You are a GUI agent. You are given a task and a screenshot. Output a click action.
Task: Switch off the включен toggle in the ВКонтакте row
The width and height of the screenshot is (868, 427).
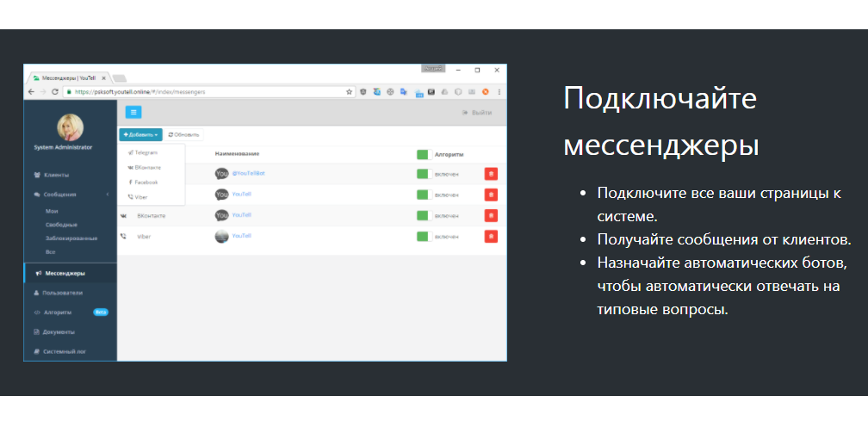pyautogui.click(x=425, y=216)
